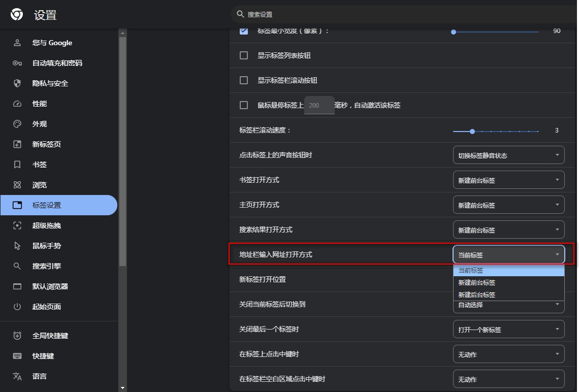This screenshot has width=579, height=392.
Task: Go to 您与 Google settings
Action: [x=17, y=43]
